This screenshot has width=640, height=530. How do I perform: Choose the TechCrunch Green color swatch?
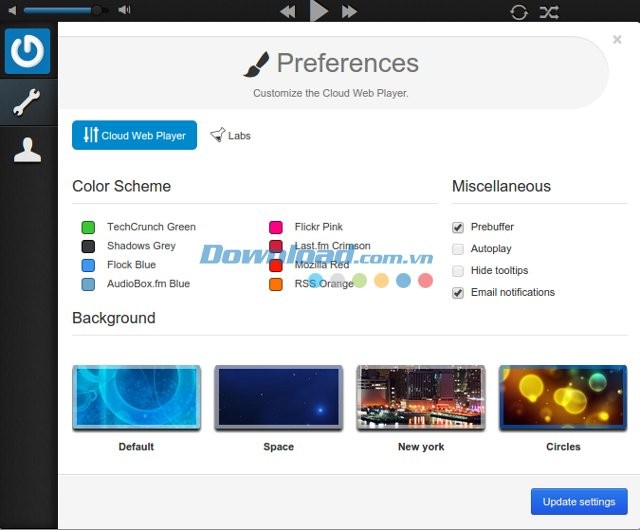88,227
